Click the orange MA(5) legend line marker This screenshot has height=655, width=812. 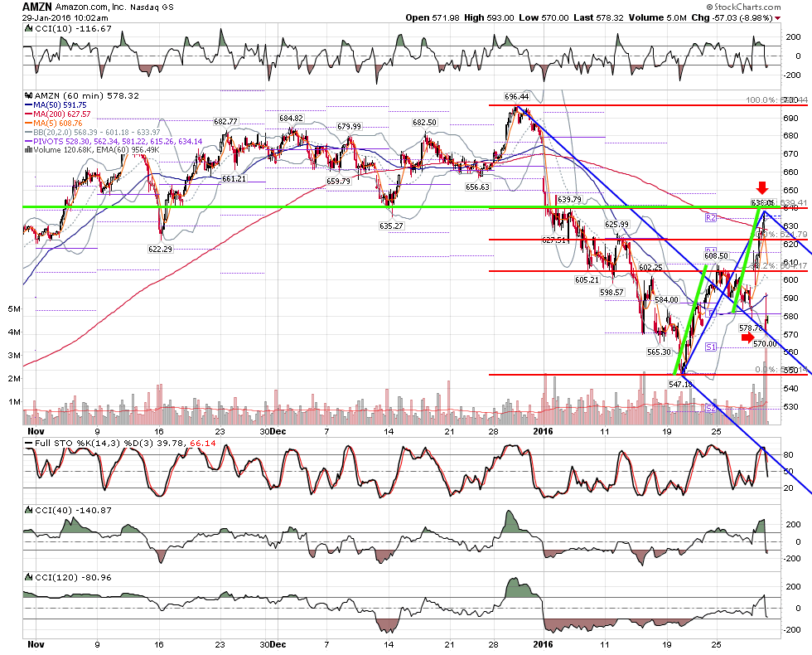point(28,124)
